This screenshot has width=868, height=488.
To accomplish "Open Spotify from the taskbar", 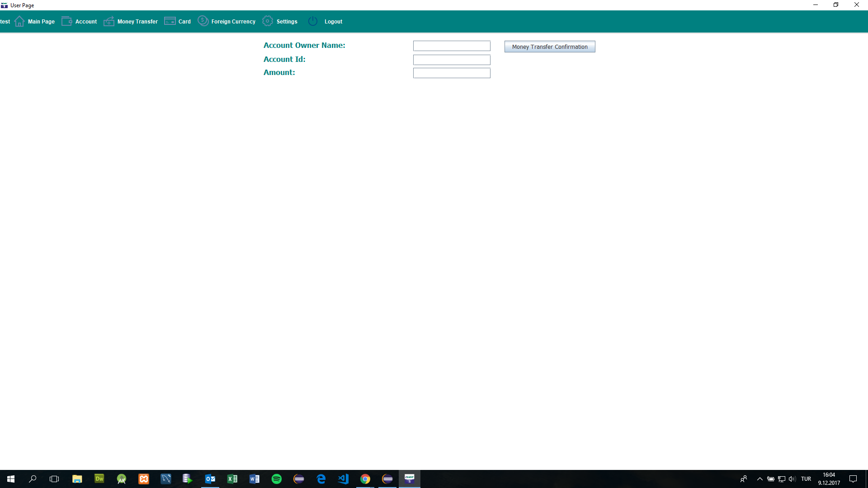I will 277,479.
